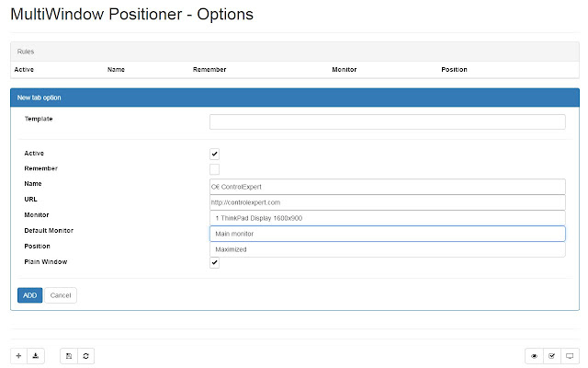This screenshot has height=368, width=588.
Task: Open the Monitor dropdown showing ThinkPad Display
Action: [387, 218]
